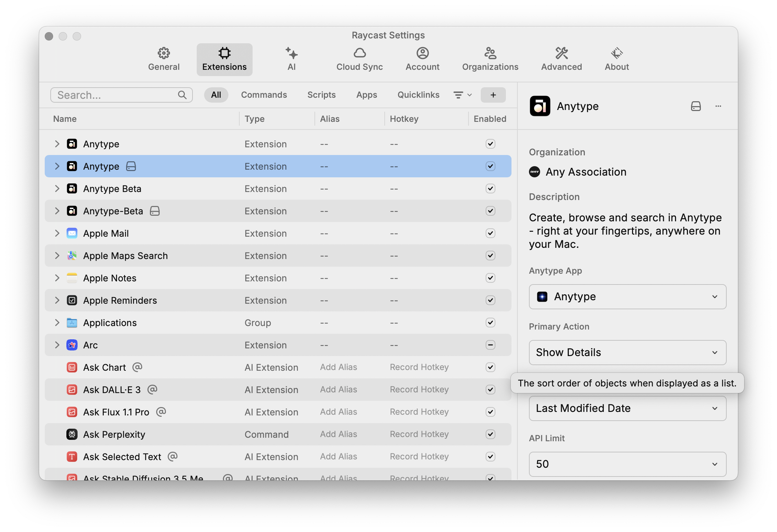The image size is (777, 532).
Task: Toggle Anytype Beta enabled checkbox
Action: point(490,189)
